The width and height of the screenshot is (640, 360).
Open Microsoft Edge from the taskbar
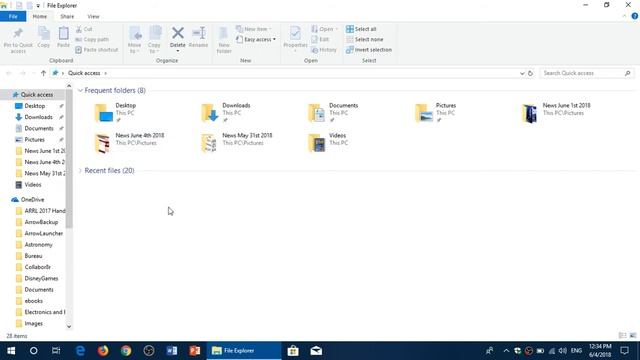pos(80,351)
